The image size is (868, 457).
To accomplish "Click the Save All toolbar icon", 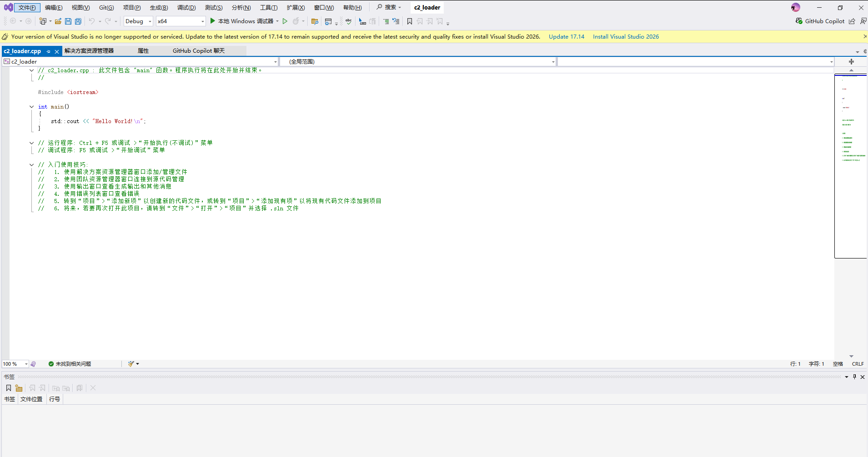I will (78, 21).
